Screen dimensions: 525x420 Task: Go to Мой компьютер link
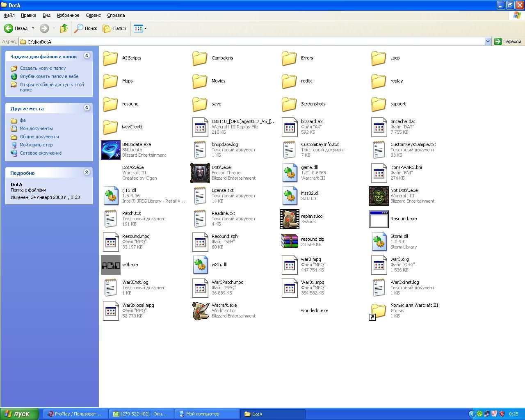[x=36, y=145]
